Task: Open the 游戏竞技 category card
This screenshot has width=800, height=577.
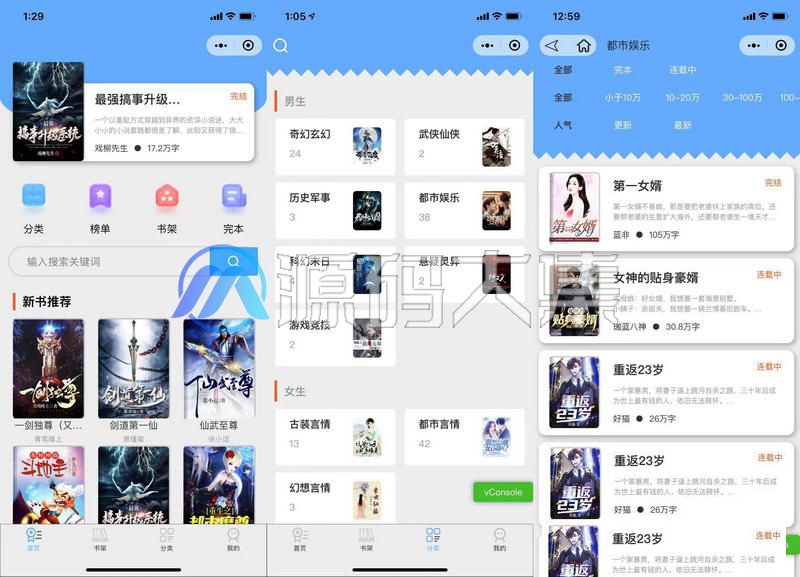Action: pyautogui.click(x=335, y=338)
